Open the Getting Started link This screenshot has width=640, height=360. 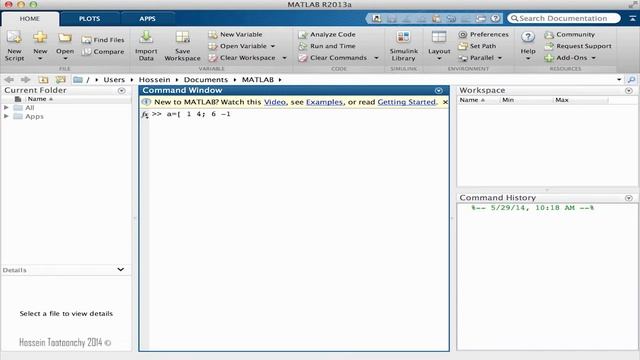[x=407, y=102]
